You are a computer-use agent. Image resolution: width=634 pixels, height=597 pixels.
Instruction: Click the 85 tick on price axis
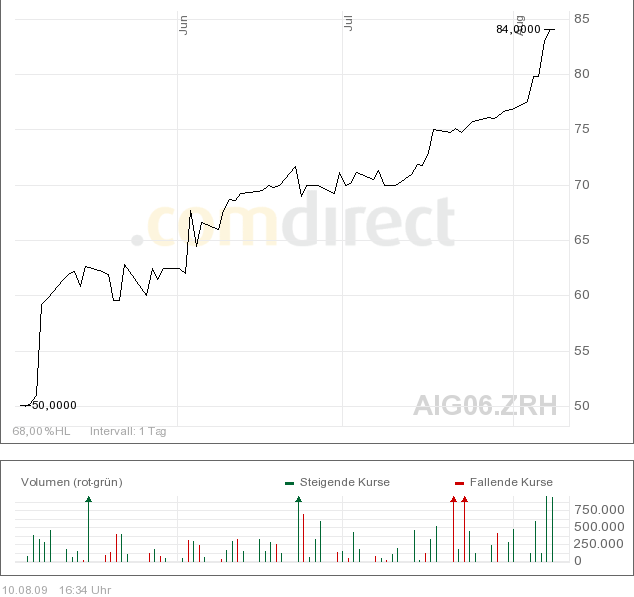(x=581, y=19)
